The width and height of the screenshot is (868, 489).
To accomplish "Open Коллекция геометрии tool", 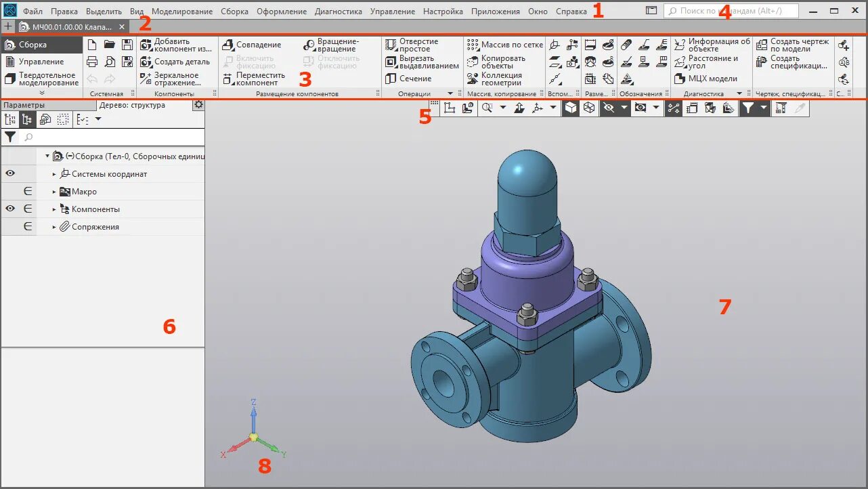I will coord(494,79).
